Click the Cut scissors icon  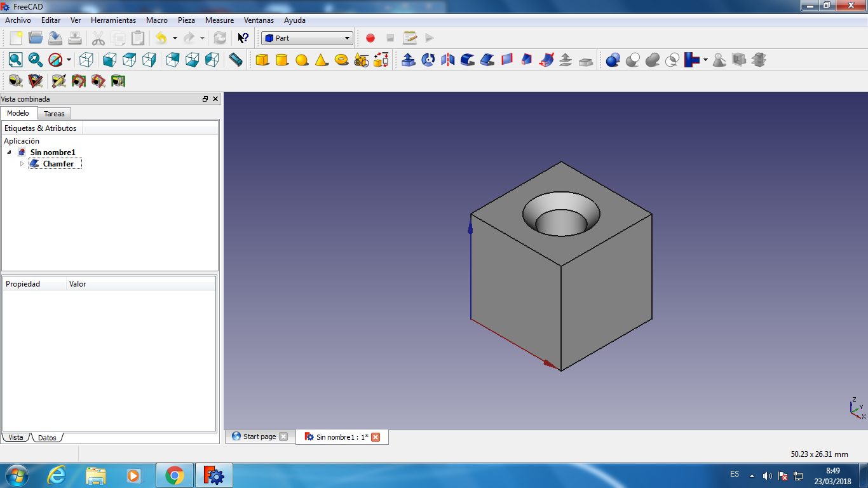pyautogui.click(x=98, y=38)
